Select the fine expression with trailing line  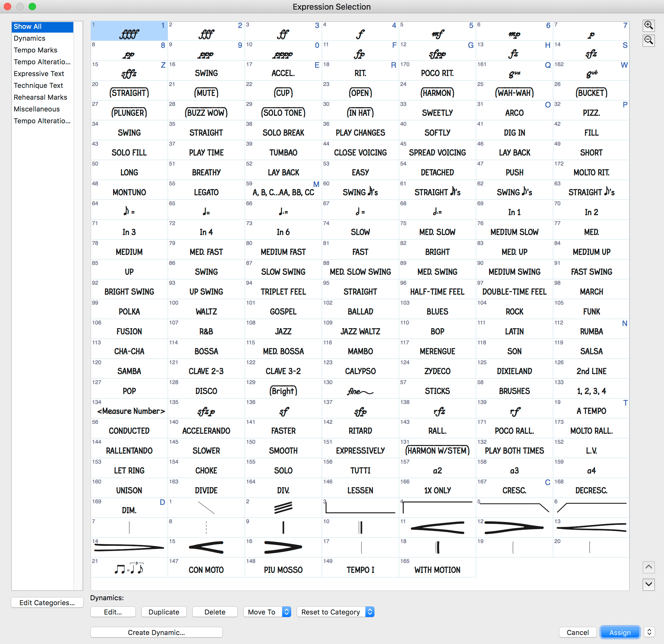(360, 391)
